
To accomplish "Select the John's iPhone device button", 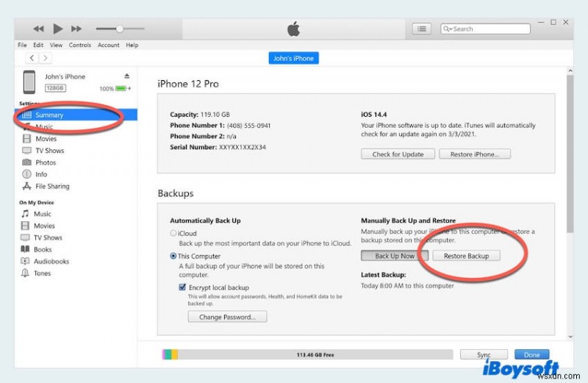I will pos(293,58).
